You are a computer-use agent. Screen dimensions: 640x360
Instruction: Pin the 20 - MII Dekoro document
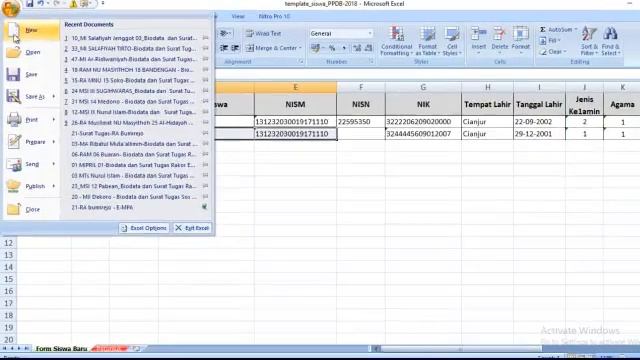click(205, 197)
